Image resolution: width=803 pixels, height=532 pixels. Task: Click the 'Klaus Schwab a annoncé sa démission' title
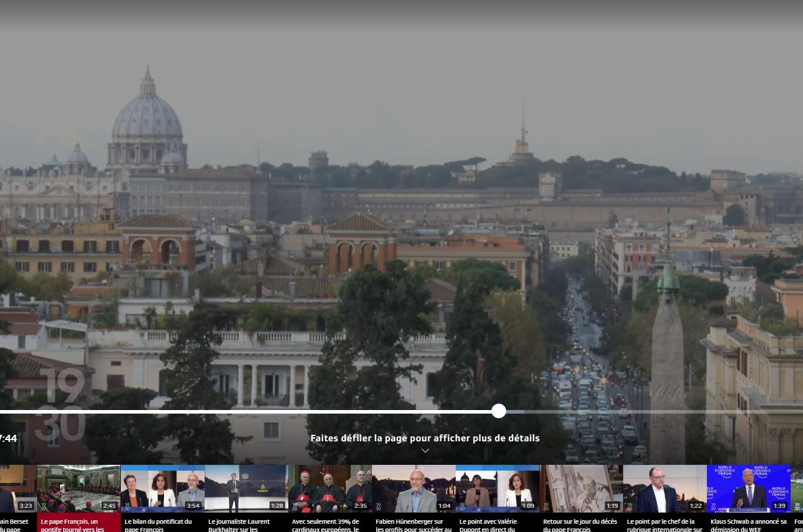748,525
